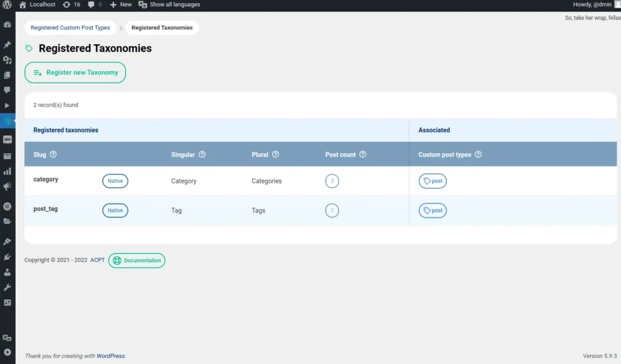Click the Custom post types help icon
The width and height of the screenshot is (621, 364).
point(478,154)
